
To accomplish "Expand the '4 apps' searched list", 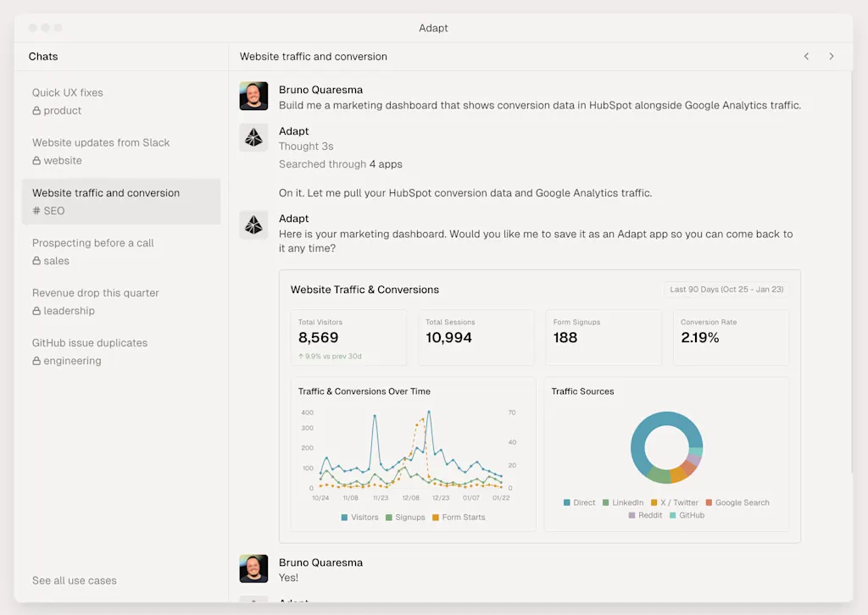I will (x=386, y=164).
